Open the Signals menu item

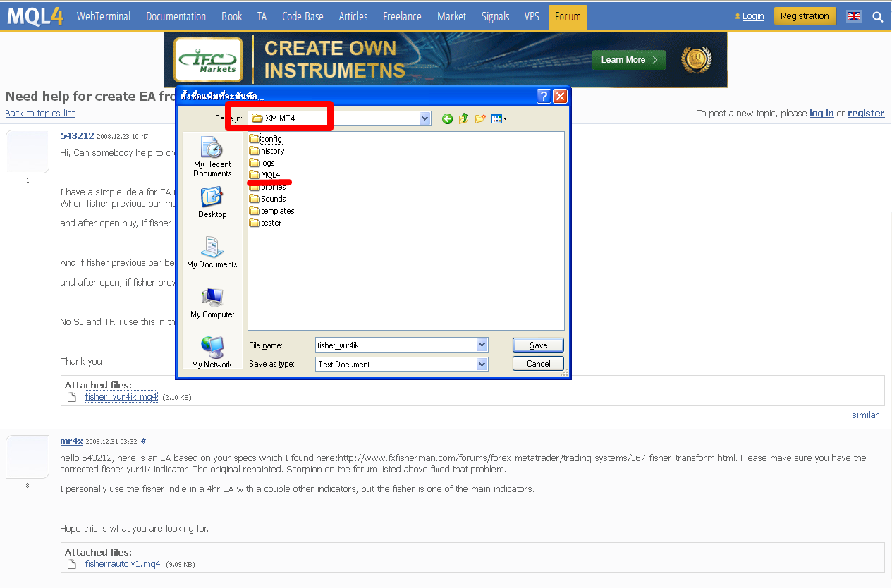click(496, 16)
